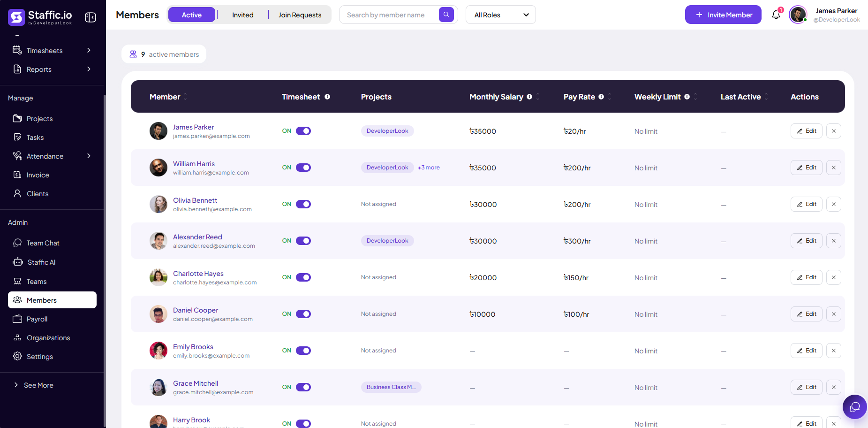Sort by Last Active arrows

point(766,97)
